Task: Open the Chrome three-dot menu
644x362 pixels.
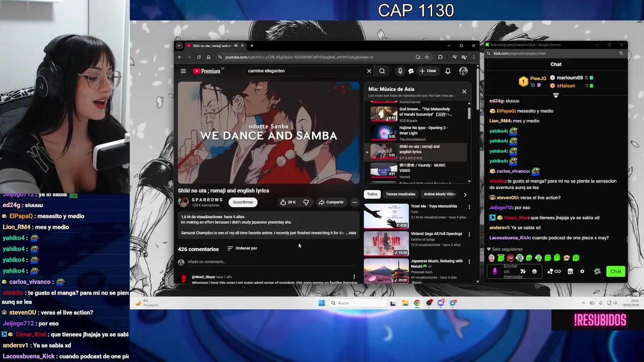Action: [x=473, y=57]
